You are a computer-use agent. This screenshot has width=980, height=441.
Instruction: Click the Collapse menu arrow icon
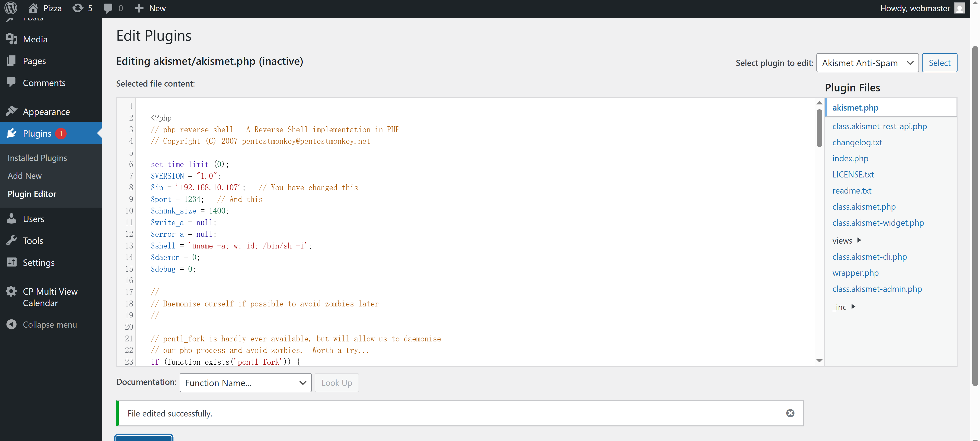pyautogui.click(x=11, y=324)
